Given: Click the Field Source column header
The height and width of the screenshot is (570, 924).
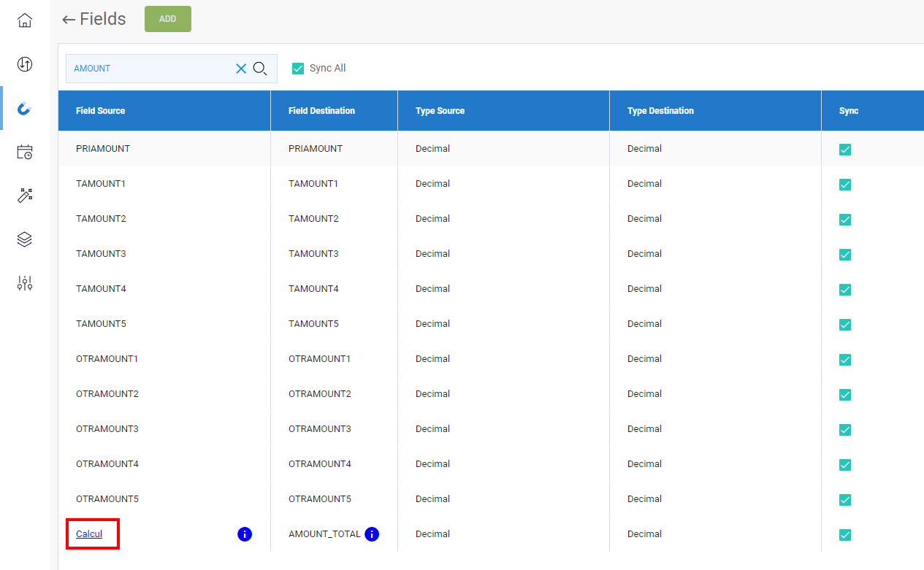Looking at the screenshot, I should [x=101, y=111].
